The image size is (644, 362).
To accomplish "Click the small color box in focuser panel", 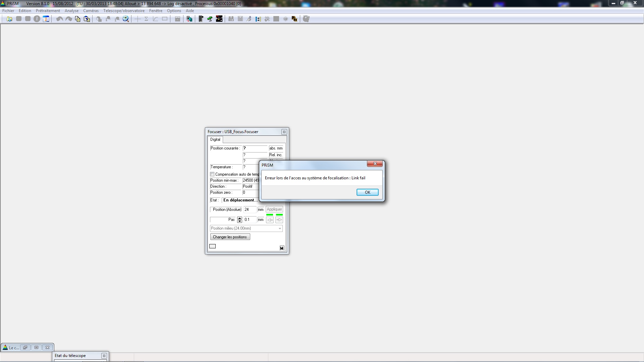I will [213, 246].
